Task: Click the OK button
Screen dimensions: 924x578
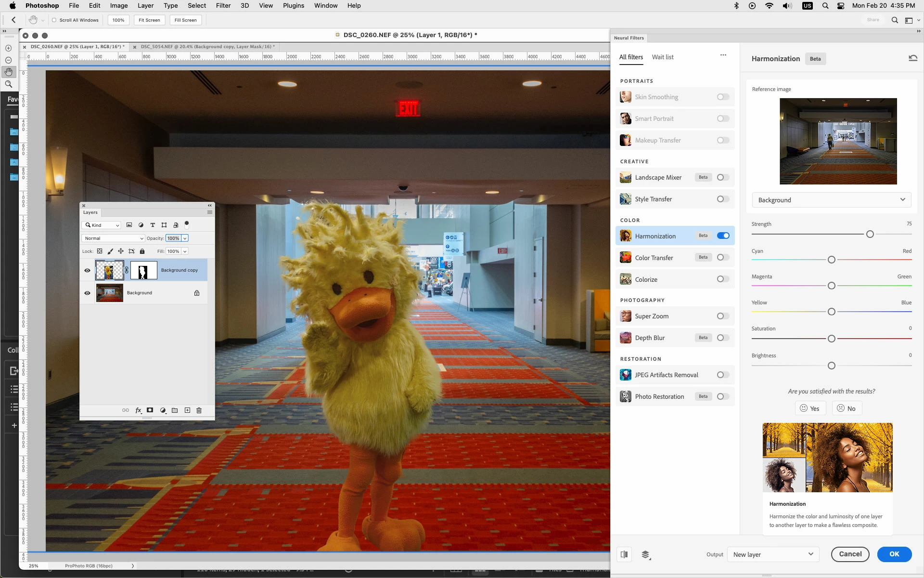Action: pyautogui.click(x=894, y=554)
